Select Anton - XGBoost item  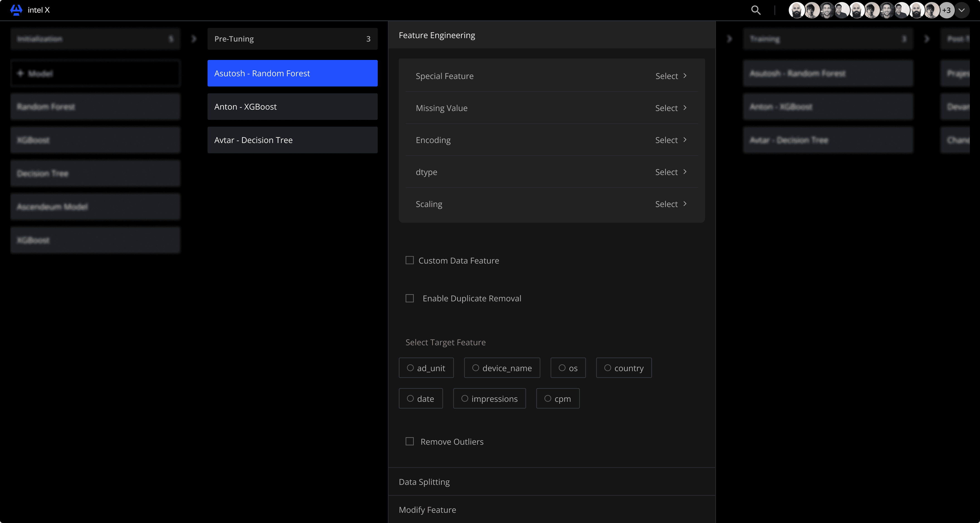pyautogui.click(x=292, y=107)
